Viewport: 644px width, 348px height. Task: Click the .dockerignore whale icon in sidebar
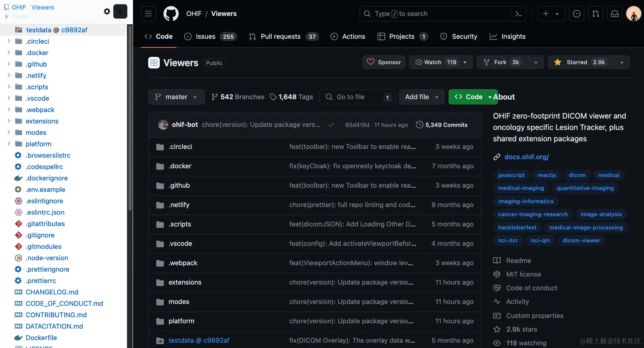pyautogui.click(x=18, y=178)
